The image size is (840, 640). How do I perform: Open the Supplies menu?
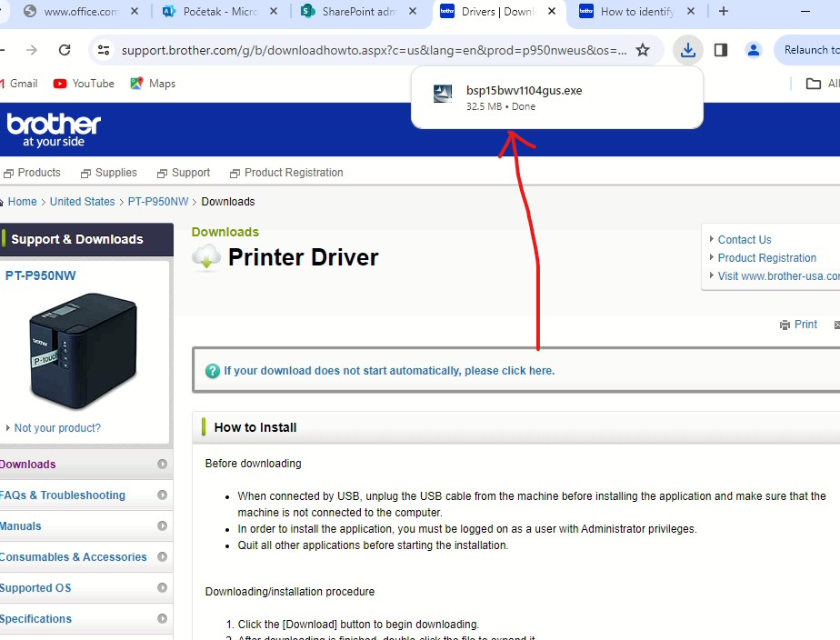109,173
